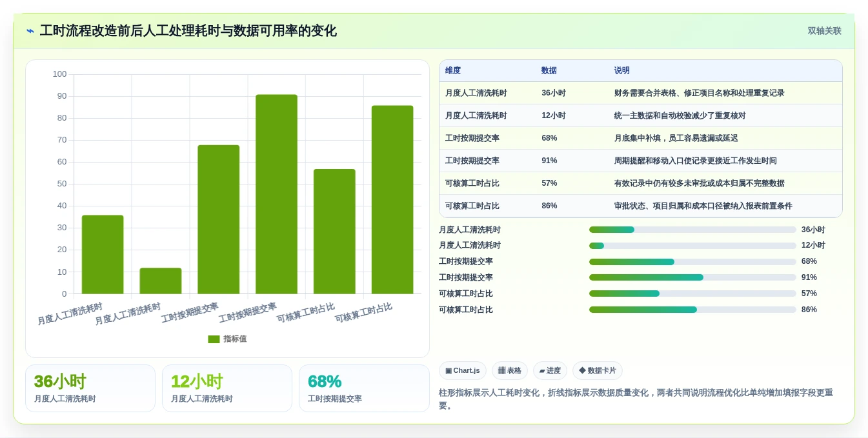Click the 双轴关联 label in the header
Screen dimensions: 868x438
click(824, 31)
